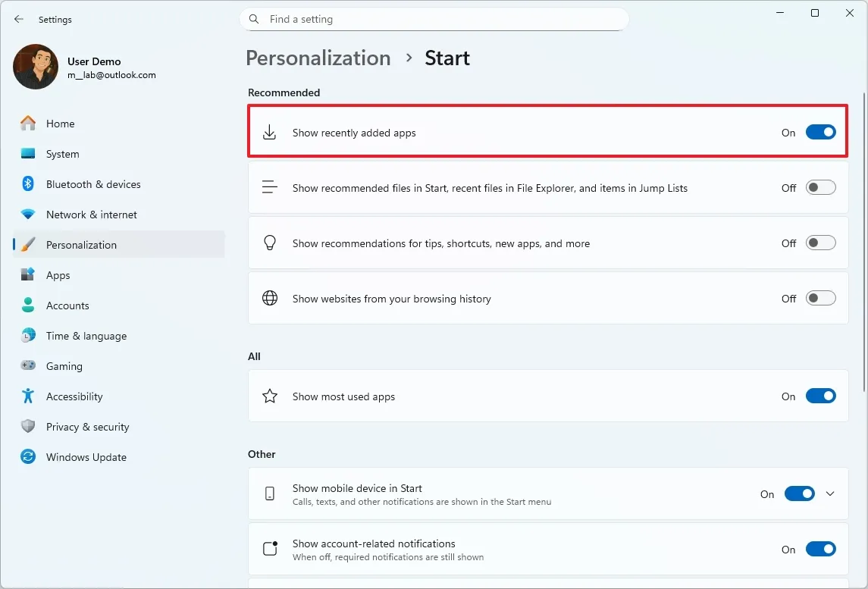Open the Home section icon
This screenshot has width=868, height=589.
tap(27, 123)
